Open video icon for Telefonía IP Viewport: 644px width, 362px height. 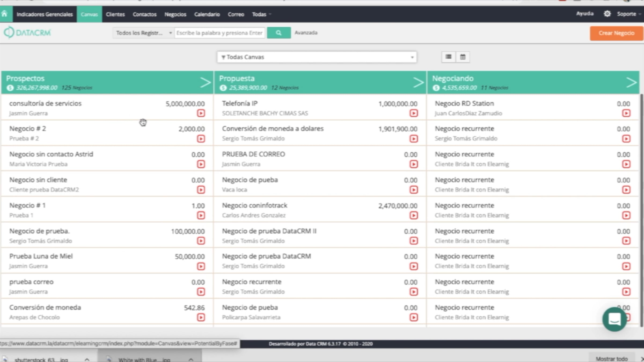pos(414,113)
